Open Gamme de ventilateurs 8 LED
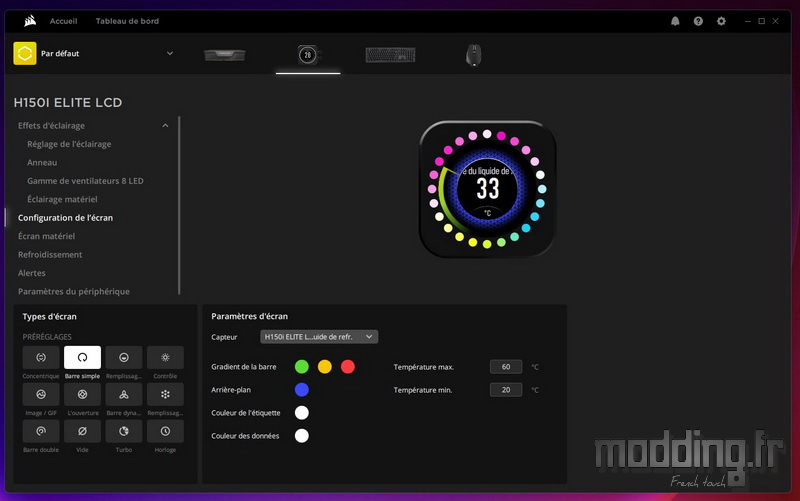The height and width of the screenshot is (501, 800). [x=85, y=181]
